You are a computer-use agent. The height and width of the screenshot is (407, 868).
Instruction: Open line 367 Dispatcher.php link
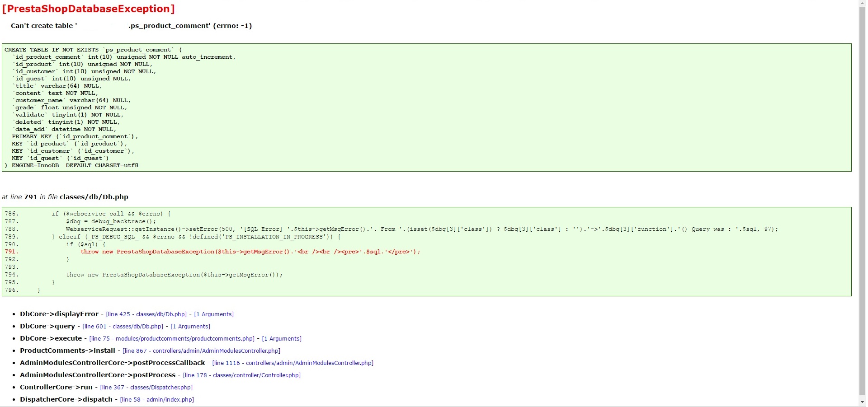pos(146,388)
